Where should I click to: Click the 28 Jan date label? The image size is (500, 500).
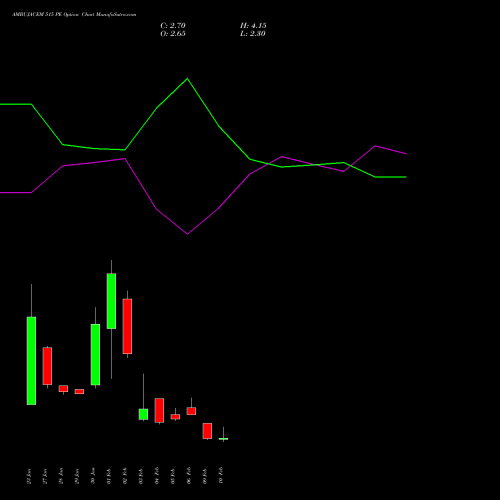61,476
